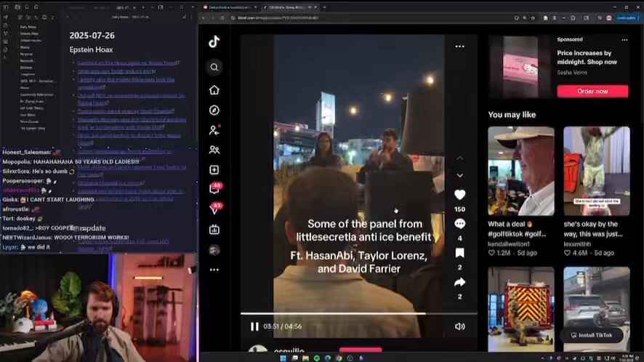Screen dimensions: 644x362
Task: Go to previous video using up chevron
Action: (459, 158)
